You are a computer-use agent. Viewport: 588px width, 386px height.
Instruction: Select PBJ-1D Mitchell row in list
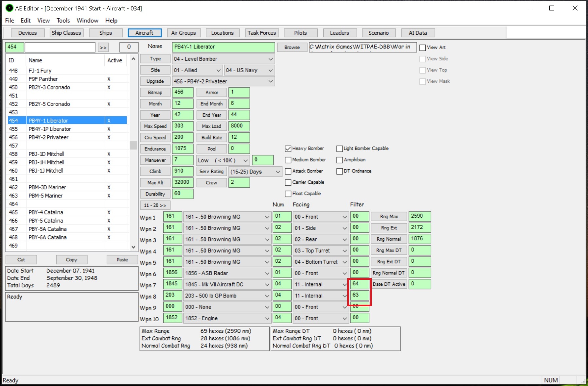(x=67, y=154)
